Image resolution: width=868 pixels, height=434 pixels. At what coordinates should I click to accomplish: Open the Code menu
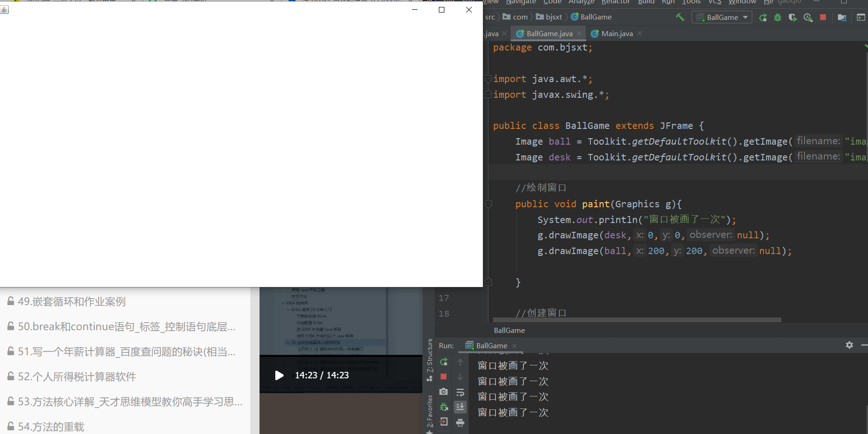552,2
